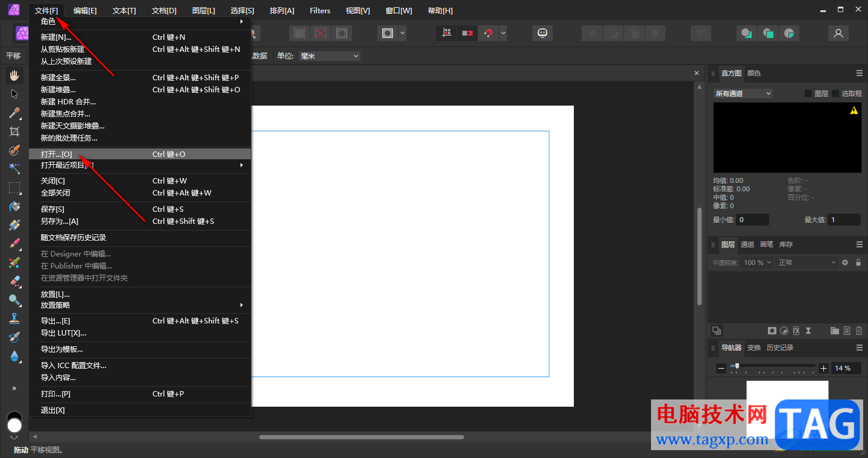Expand the additional tools chevron
This screenshot has height=458, width=868.
[14, 388]
